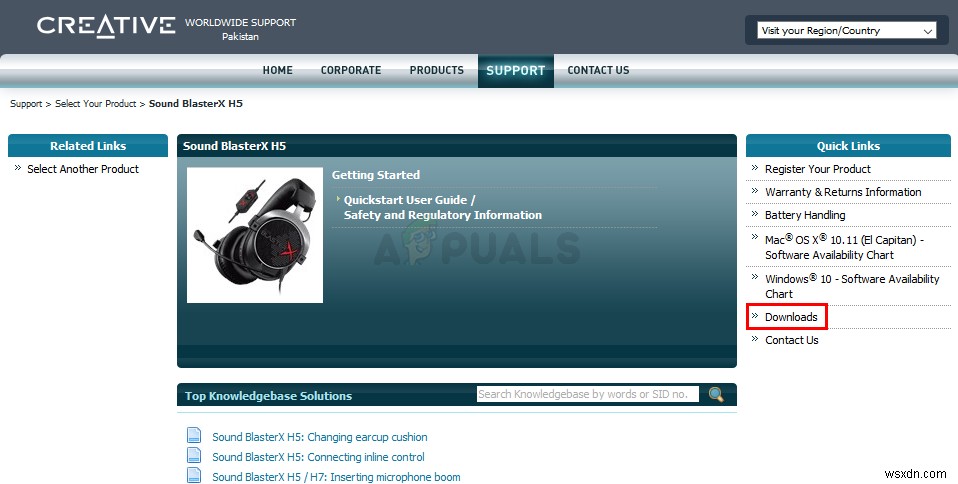Open Inserting microphone boom article

click(x=336, y=477)
